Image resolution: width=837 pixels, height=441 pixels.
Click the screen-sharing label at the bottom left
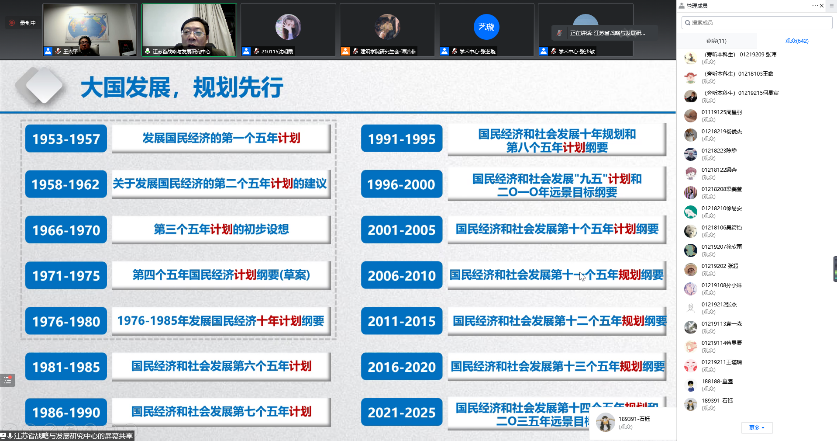click(68, 435)
